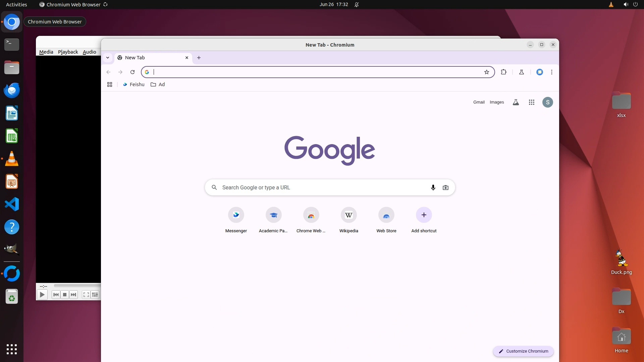
Task: Toggle the VLC fullscreen button
Action: click(86, 295)
